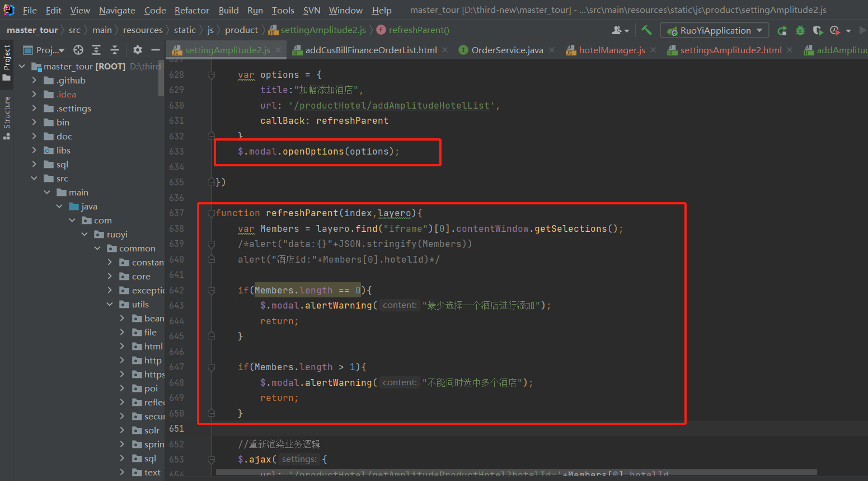The image size is (868, 481).
Task: Rerun the RuoYiApplication using green rerun icon
Action: pos(782,30)
